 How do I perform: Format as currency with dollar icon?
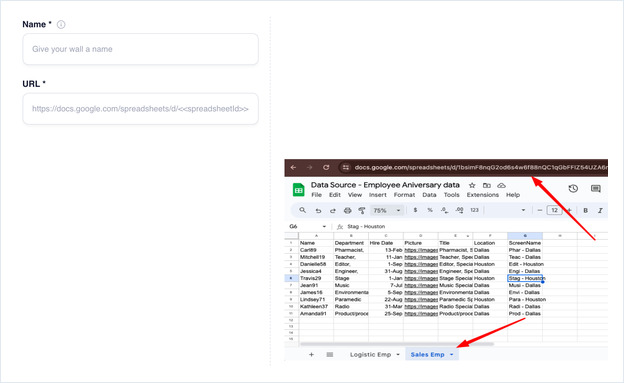point(415,210)
